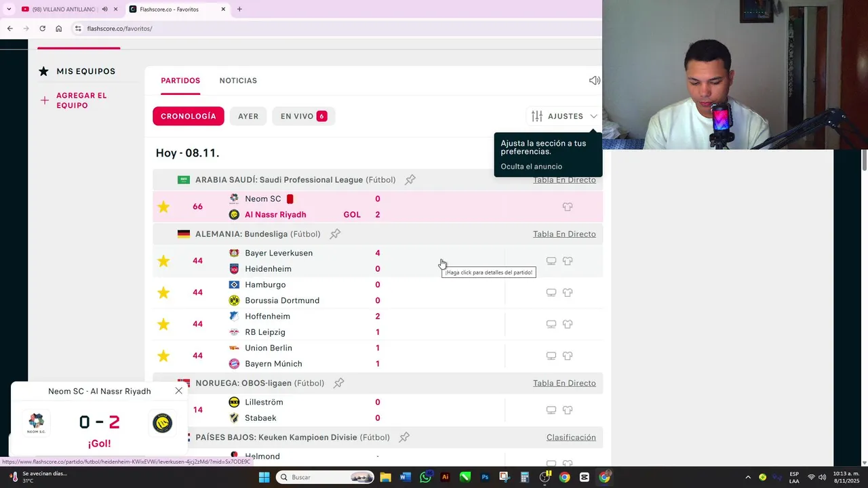Click Neom SC logo in goal popup
868x488 pixels.
tap(36, 424)
